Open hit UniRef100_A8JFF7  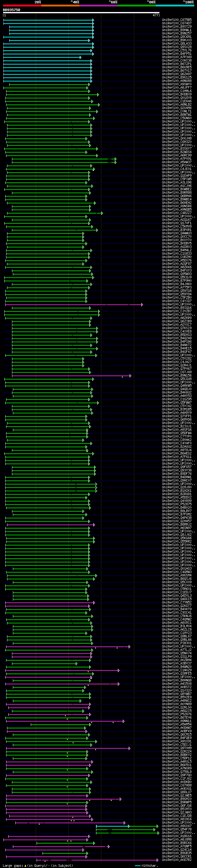[x=177, y=88]
